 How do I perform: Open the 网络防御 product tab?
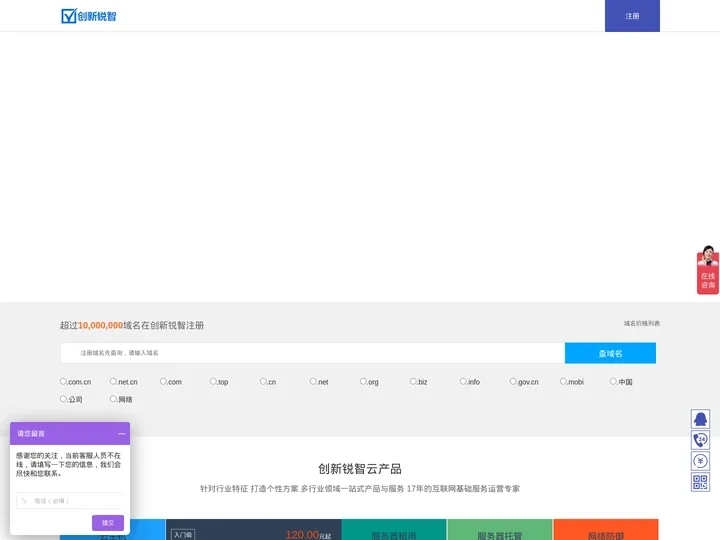(x=606, y=530)
